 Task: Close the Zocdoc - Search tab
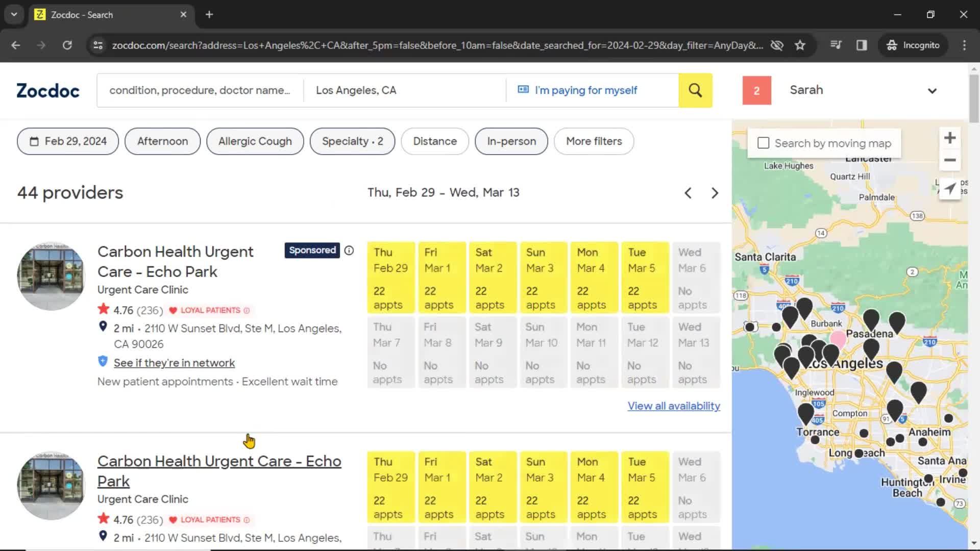pyautogui.click(x=183, y=15)
